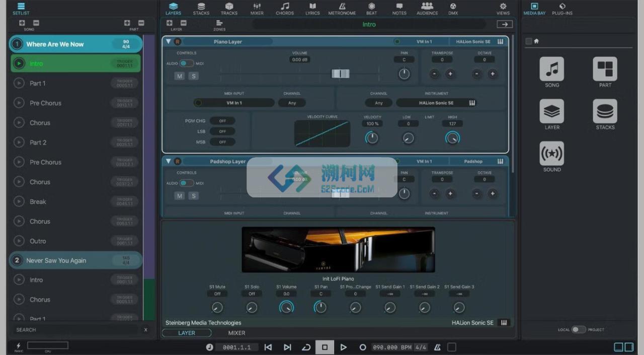This screenshot has height=355, width=644.
Task: Hit the Panic lightning icon
Action: 19,345
